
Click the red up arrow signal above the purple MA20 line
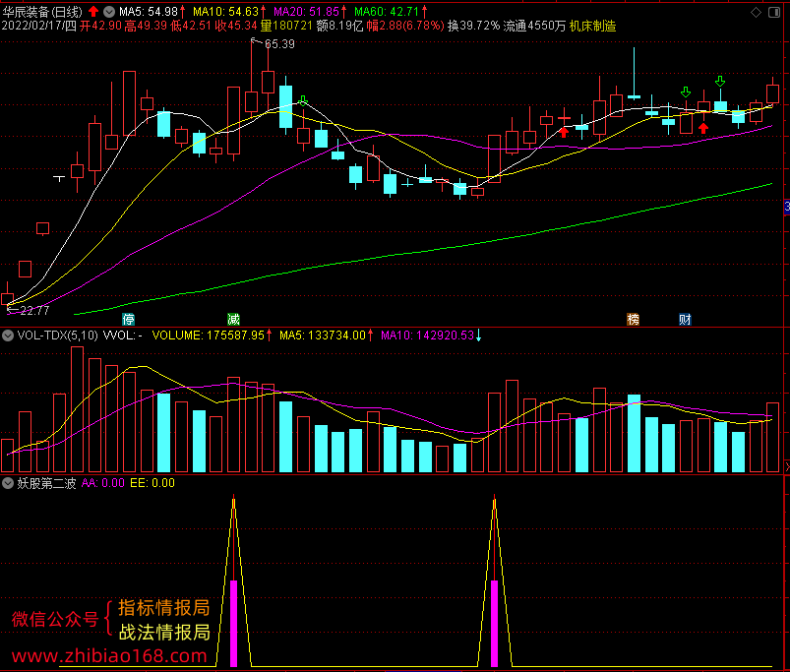pos(564,133)
